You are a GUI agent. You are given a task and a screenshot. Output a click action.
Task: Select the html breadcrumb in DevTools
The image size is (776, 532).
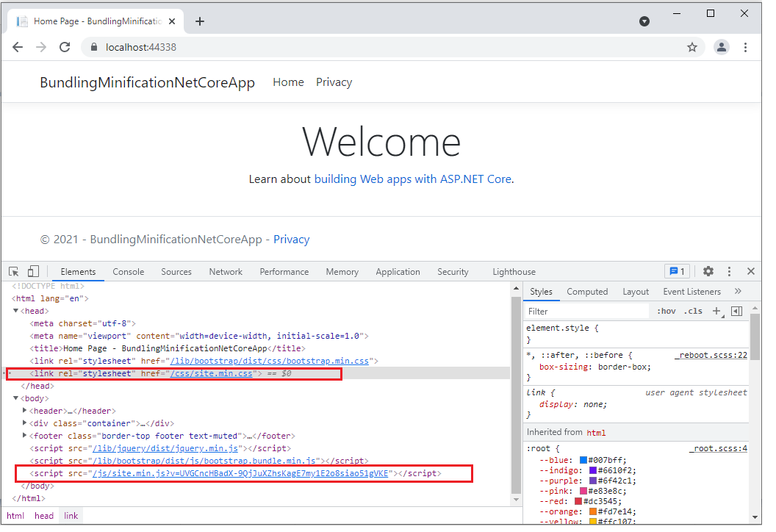(15, 516)
